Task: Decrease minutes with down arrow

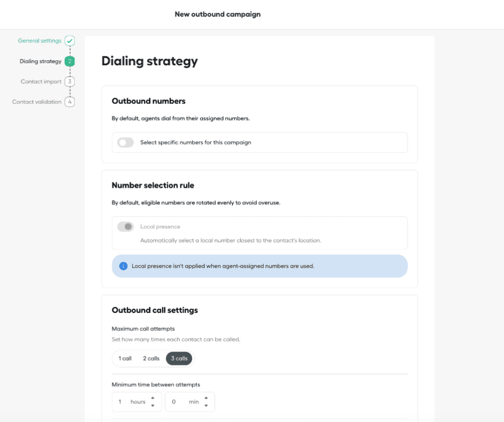Action: [206, 405]
